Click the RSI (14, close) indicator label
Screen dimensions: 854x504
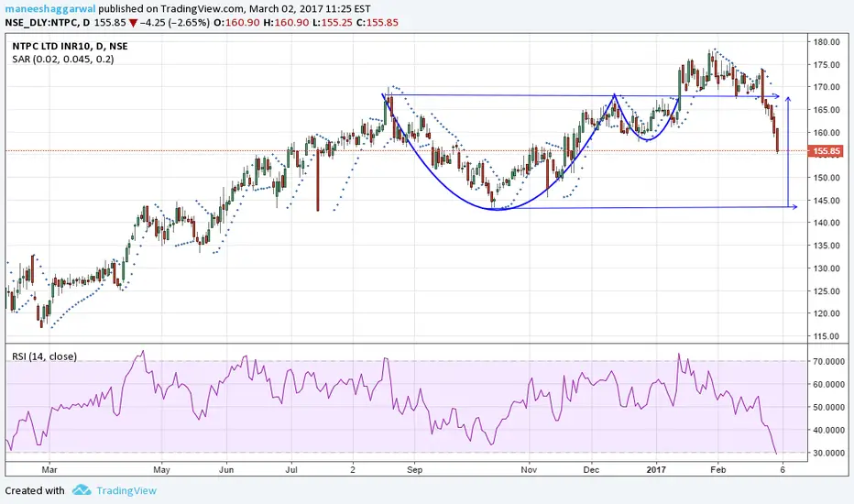coord(44,356)
